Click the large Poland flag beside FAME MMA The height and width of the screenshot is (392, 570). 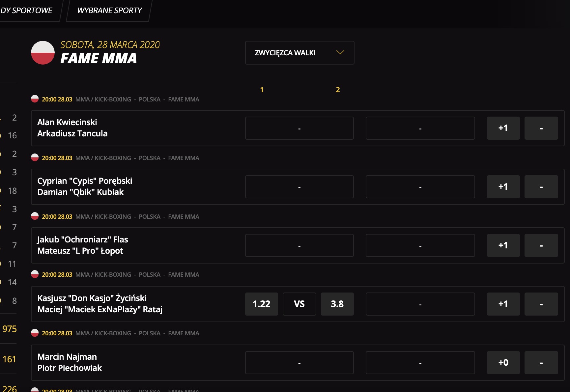[43, 53]
